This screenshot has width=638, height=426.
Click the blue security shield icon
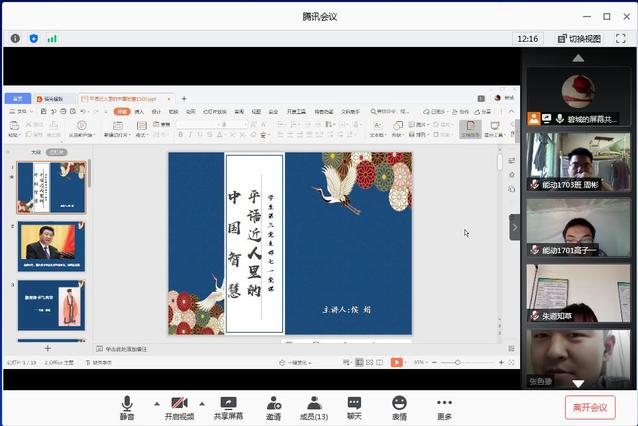point(33,38)
